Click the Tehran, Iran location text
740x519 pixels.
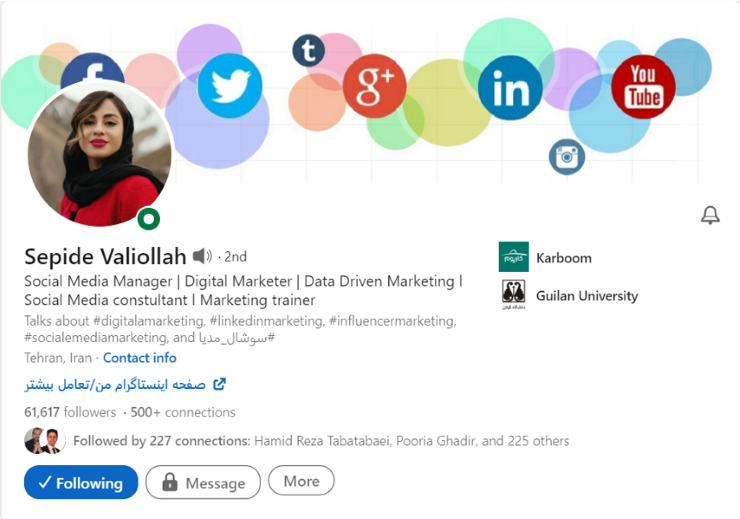click(58, 358)
